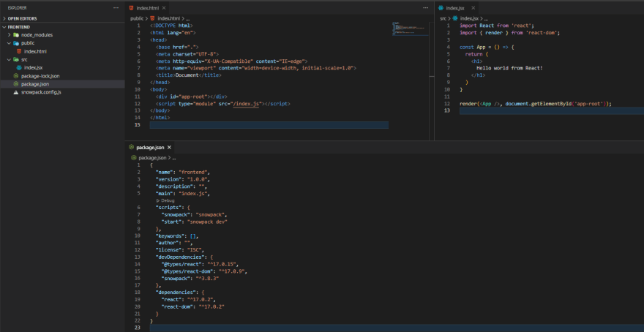The width and height of the screenshot is (644, 332).
Task: Click the snowpack.config.js file icon
Action: [16, 92]
